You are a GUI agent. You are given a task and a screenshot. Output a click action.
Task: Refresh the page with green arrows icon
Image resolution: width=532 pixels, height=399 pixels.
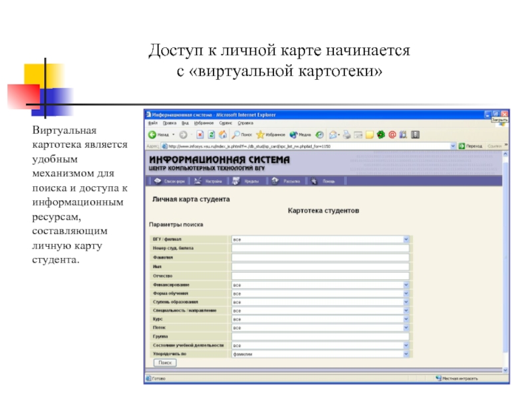pos(211,135)
